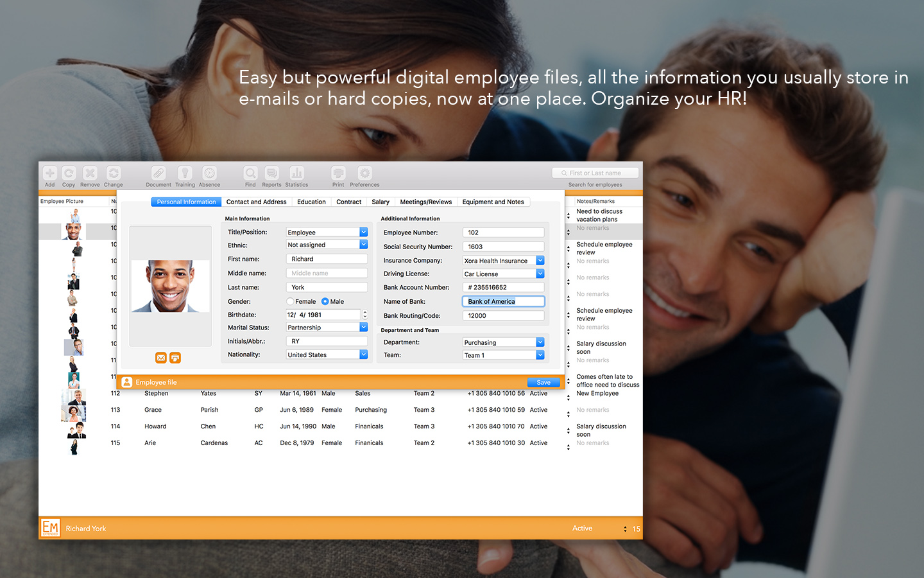Click the Social Security Number field
This screenshot has width=924, height=578.
point(504,247)
